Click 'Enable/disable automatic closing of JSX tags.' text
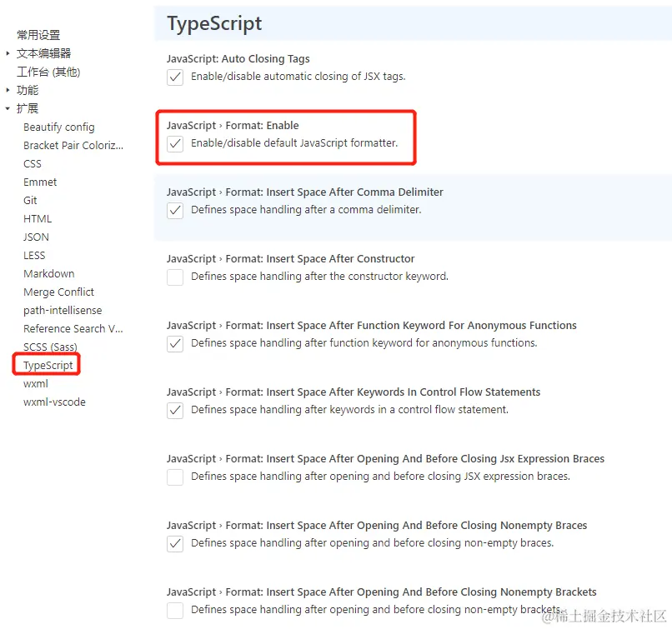The height and width of the screenshot is (629, 672). [x=298, y=76]
